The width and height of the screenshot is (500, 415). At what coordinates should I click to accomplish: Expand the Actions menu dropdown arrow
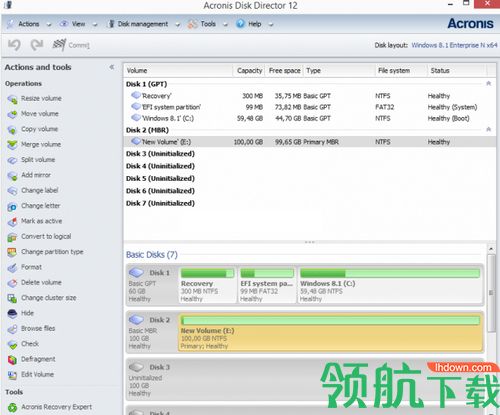[x=49, y=25]
